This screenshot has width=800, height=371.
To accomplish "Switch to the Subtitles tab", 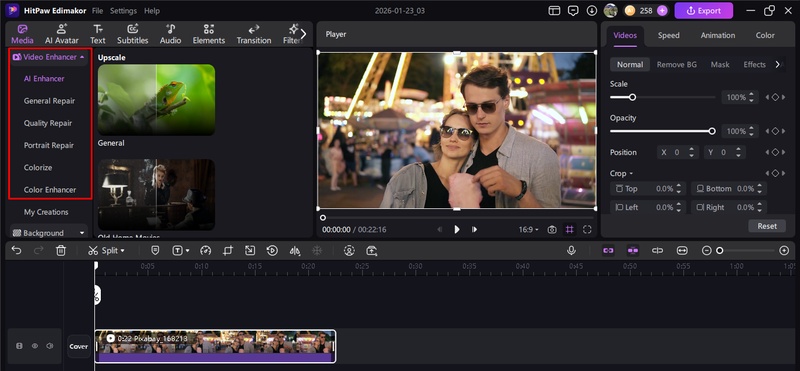I will pos(133,34).
